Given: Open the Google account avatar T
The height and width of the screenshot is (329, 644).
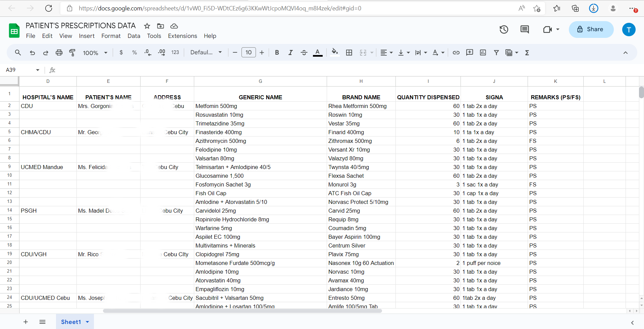Looking at the screenshot, I should click(629, 30).
